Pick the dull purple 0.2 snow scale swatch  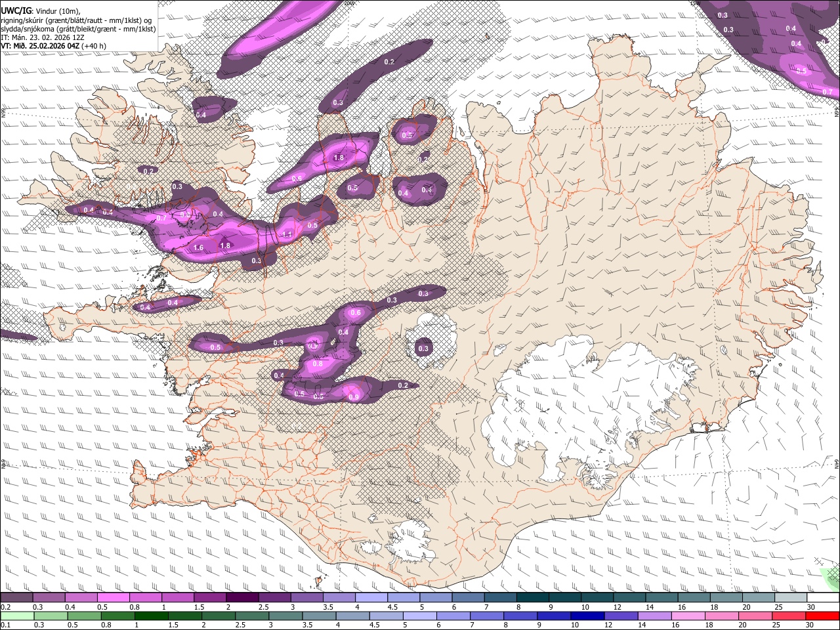[x=16, y=598]
